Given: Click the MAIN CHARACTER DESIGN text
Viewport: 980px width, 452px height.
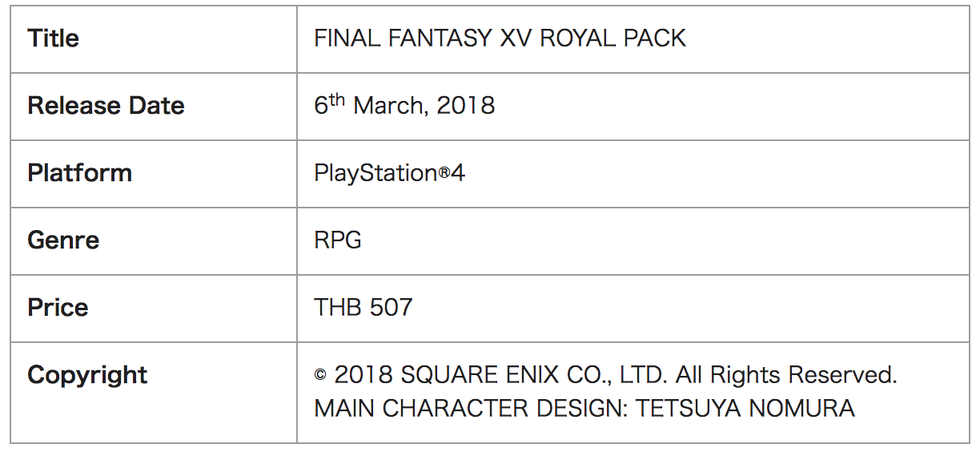Looking at the screenshot, I should pyautogui.click(x=471, y=409).
